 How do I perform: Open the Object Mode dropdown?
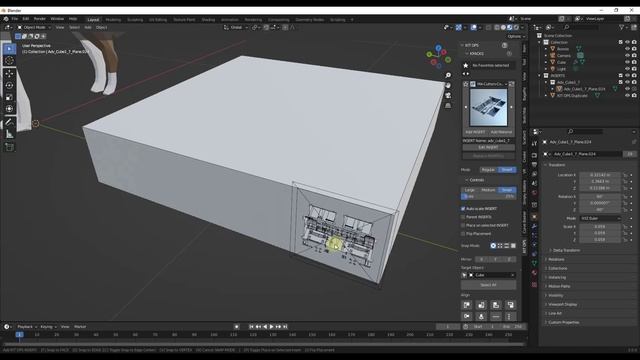point(34,27)
